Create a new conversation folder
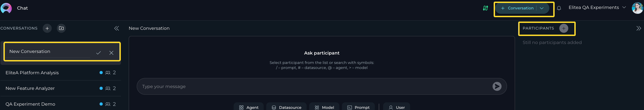 coord(61,28)
